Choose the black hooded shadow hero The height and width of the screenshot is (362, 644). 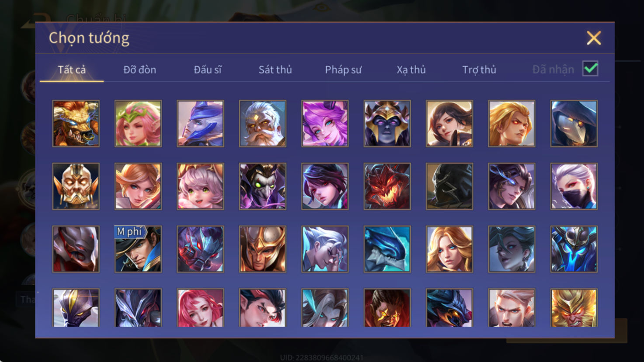pos(449,186)
